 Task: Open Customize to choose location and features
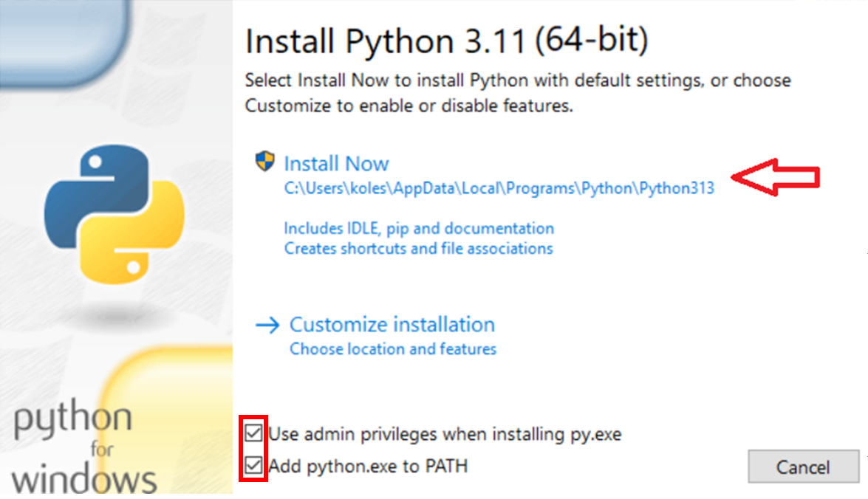point(392,324)
